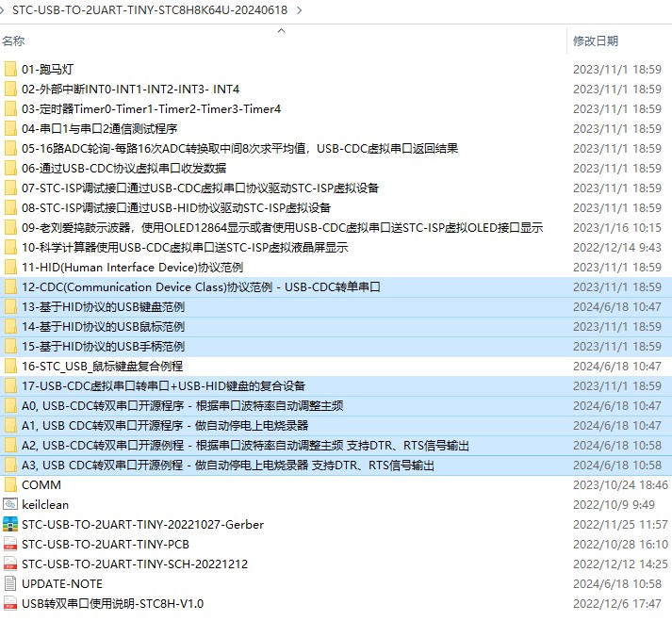Select the file name USB转双串口使用说明-STC8H-V1.0
The height and width of the screenshot is (621, 672).
coord(113,603)
